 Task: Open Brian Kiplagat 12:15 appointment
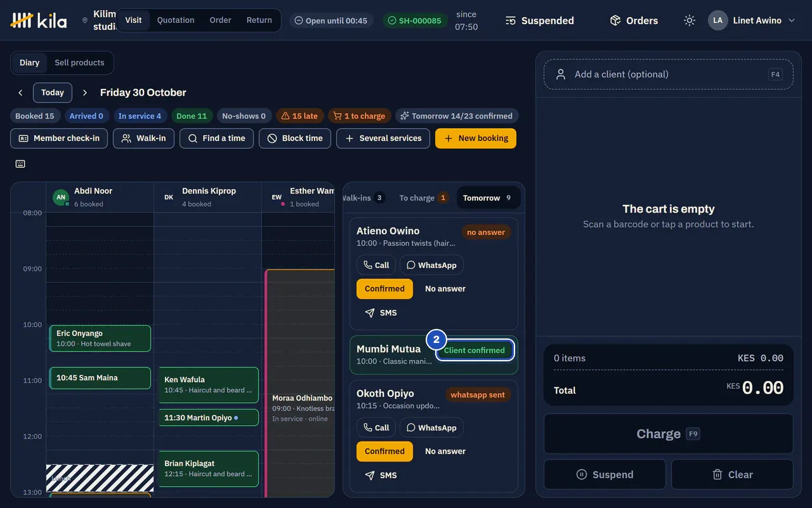(x=208, y=469)
